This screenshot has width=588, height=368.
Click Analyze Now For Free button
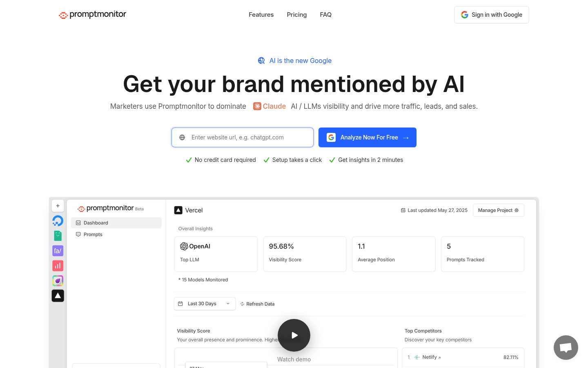coord(367,137)
